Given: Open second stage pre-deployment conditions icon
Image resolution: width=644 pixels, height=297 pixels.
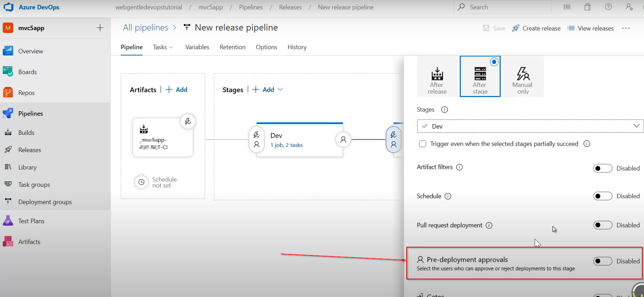Looking at the screenshot, I should tap(393, 139).
